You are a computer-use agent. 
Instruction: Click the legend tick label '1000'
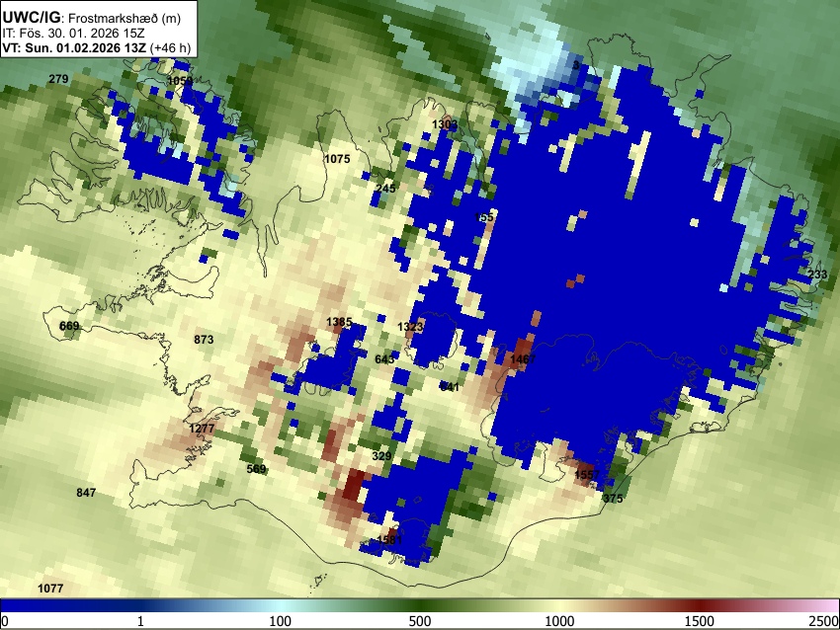pos(559,621)
